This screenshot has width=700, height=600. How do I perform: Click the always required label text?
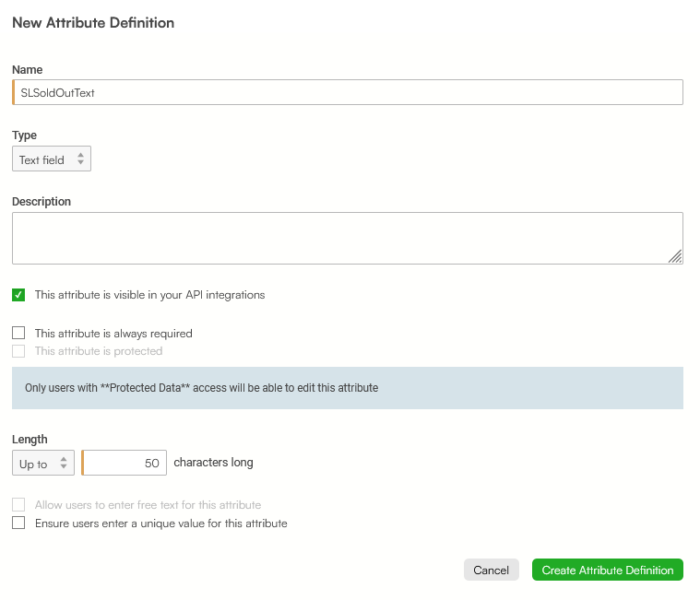pyautogui.click(x=113, y=334)
